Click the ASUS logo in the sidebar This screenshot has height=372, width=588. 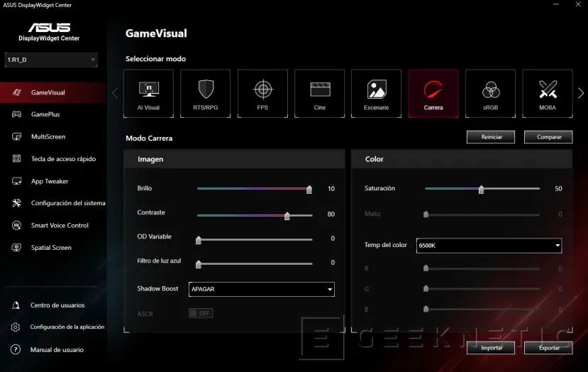49,28
